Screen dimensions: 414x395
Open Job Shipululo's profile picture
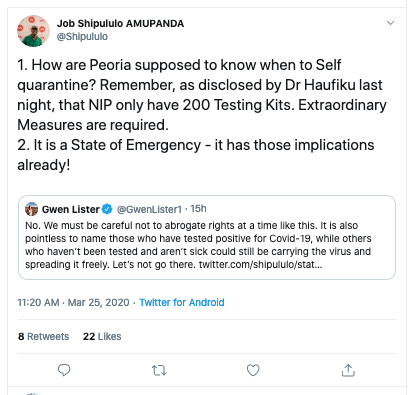click(x=33, y=31)
